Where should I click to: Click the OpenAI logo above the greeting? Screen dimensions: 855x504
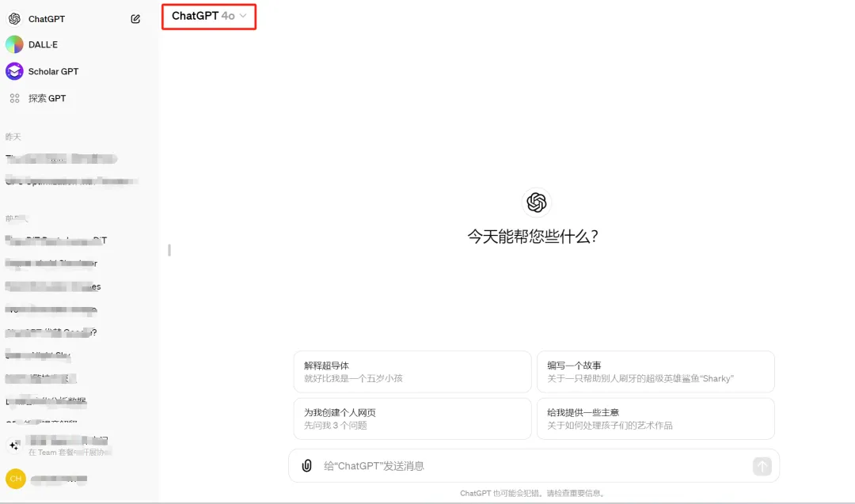tap(536, 203)
